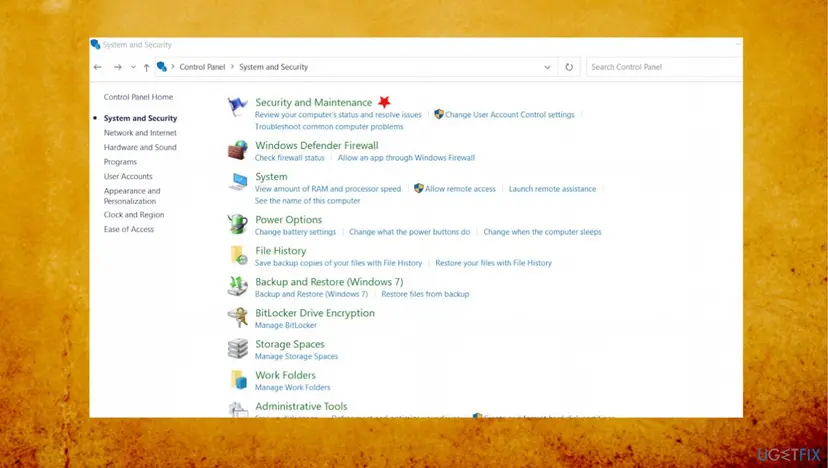Click Check firewall status link
Viewport: 828px width, 468px height.
(289, 158)
